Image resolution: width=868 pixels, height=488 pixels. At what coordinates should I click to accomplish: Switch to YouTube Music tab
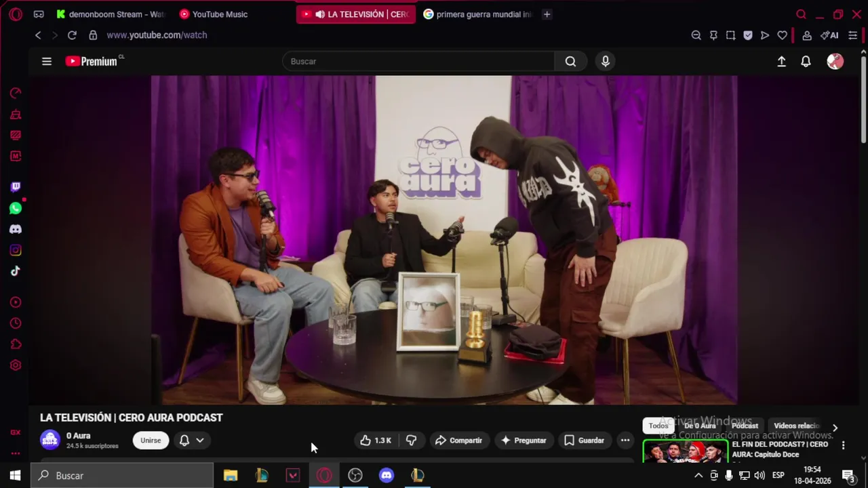(x=214, y=14)
